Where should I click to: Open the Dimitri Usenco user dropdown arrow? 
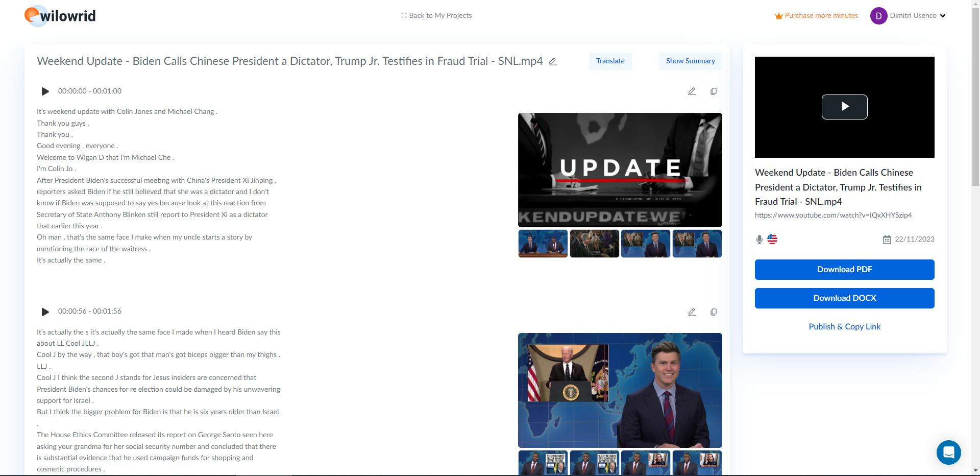point(943,16)
